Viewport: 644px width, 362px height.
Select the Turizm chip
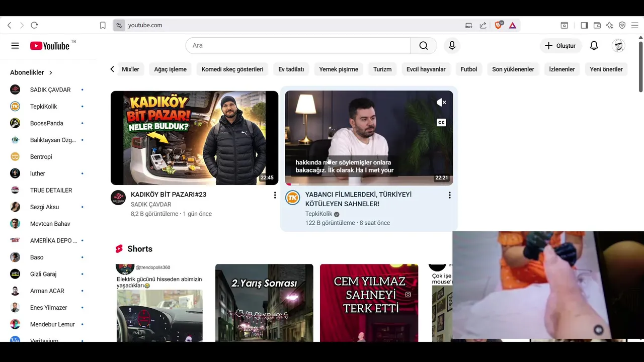pos(382,69)
